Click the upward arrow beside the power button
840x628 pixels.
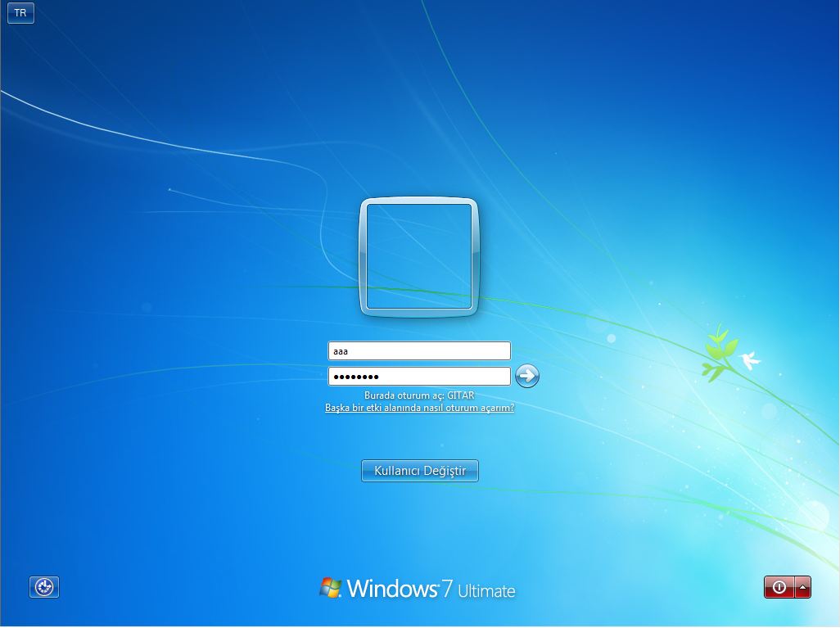801,587
